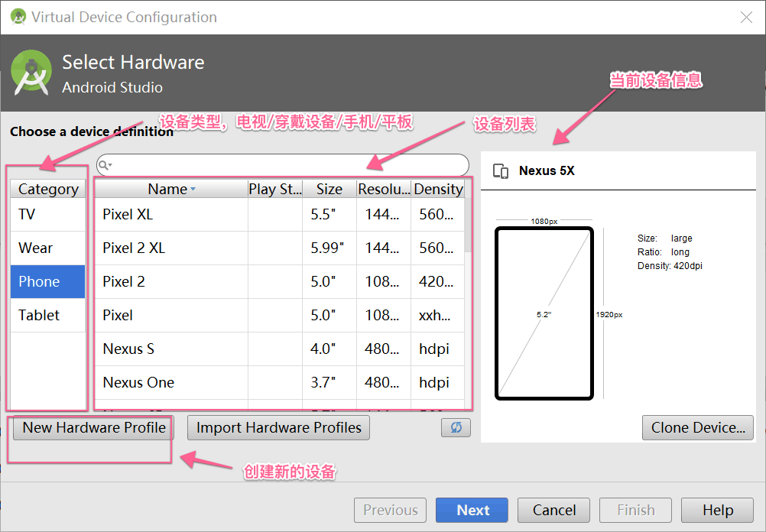The height and width of the screenshot is (532, 766).
Task: Click the Clone Device button
Action: click(698, 428)
